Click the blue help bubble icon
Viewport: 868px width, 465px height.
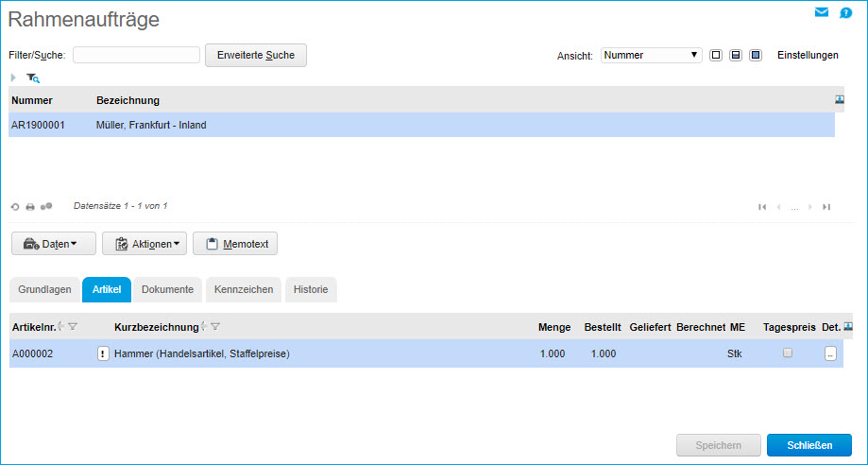(x=846, y=12)
